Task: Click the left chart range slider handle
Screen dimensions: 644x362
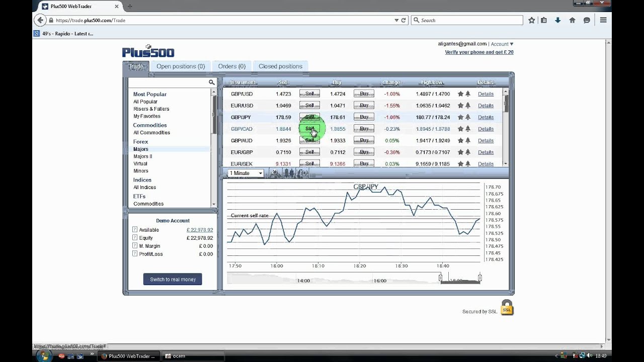Action: (x=441, y=278)
